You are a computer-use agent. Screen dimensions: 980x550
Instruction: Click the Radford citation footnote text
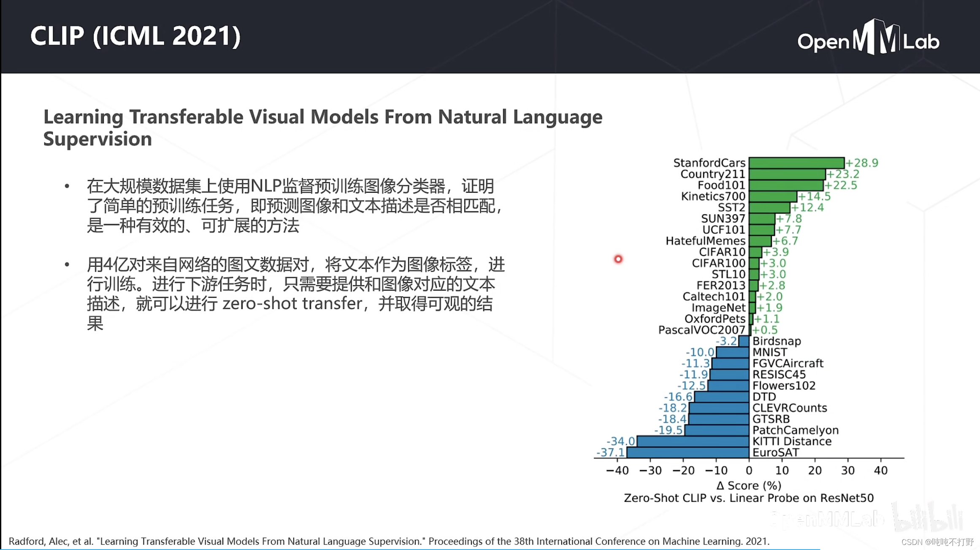[x=389, y=541]
